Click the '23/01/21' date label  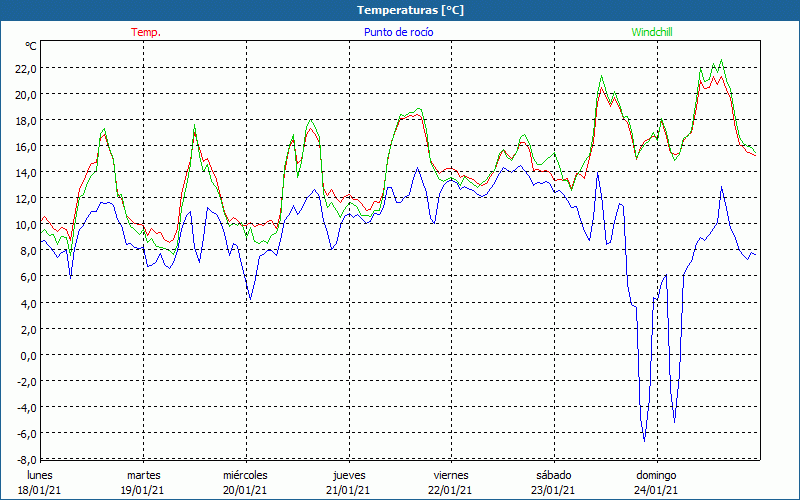tap(554, 490)
